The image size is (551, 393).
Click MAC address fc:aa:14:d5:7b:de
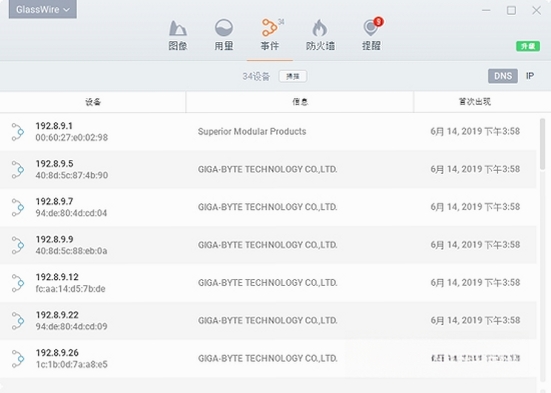(x=70, y=289)
